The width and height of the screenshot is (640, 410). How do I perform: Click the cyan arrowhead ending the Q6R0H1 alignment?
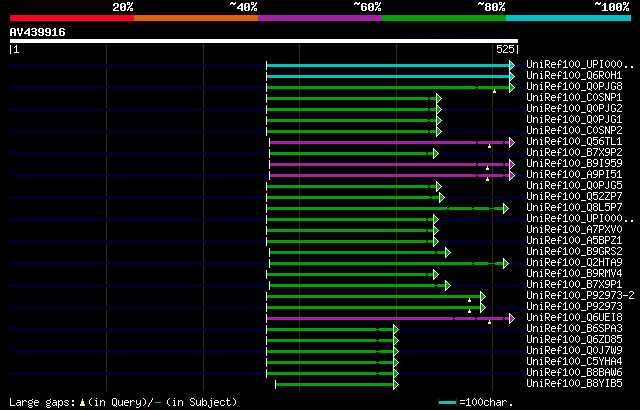[x=512, y=76]
